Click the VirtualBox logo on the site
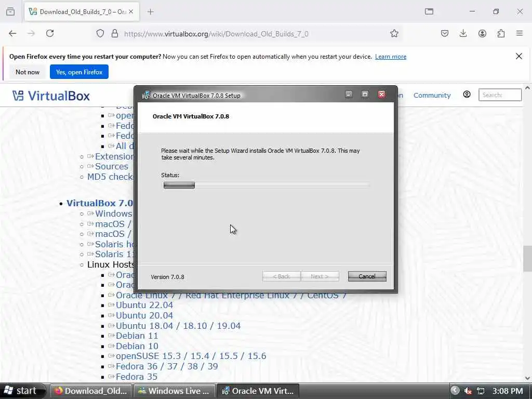532x399 pixels. tap(51, 96)
